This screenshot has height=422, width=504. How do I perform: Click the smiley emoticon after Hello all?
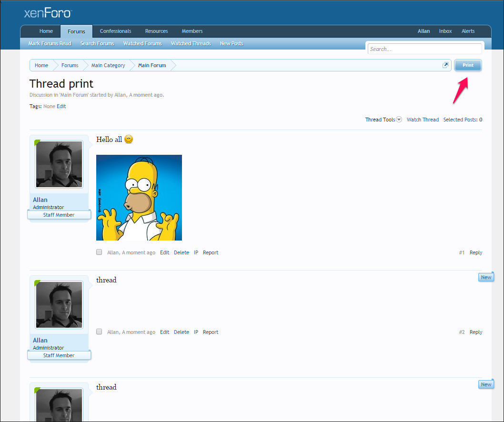129,139
